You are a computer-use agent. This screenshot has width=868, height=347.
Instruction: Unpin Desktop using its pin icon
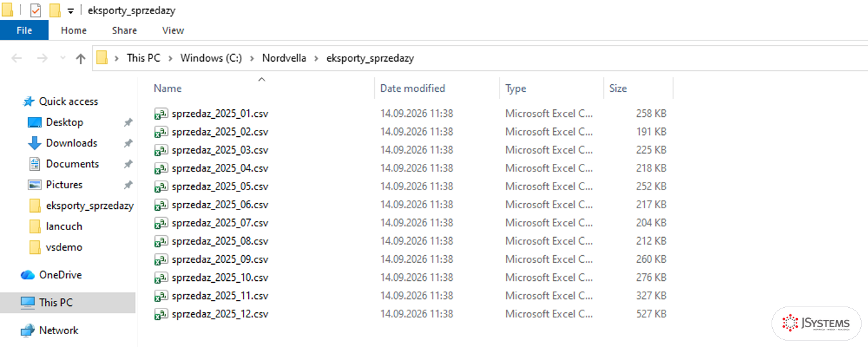[128, 123]
